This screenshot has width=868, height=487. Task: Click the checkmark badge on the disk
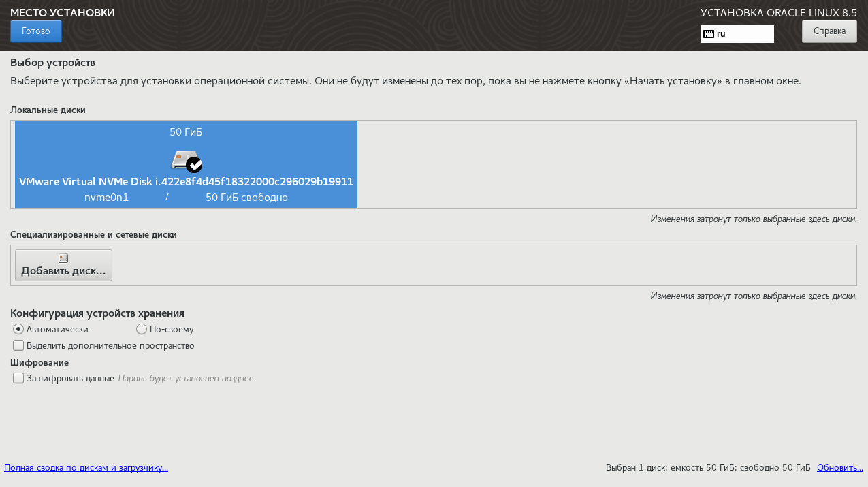click(194, 165)
